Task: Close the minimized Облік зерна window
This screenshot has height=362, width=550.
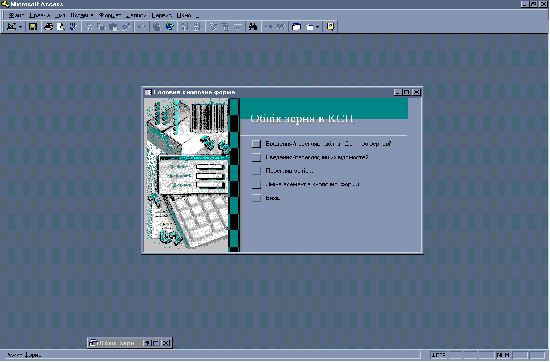Action: tap(167, 343)
